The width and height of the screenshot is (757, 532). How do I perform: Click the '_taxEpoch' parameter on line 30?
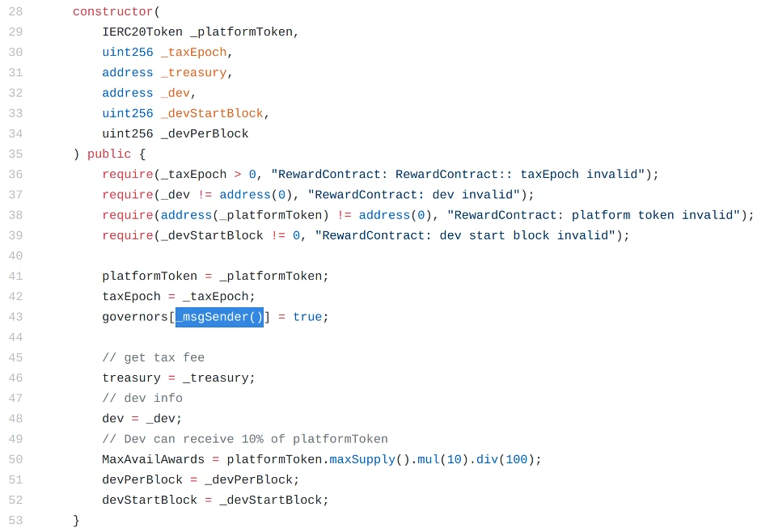[193, 52]
